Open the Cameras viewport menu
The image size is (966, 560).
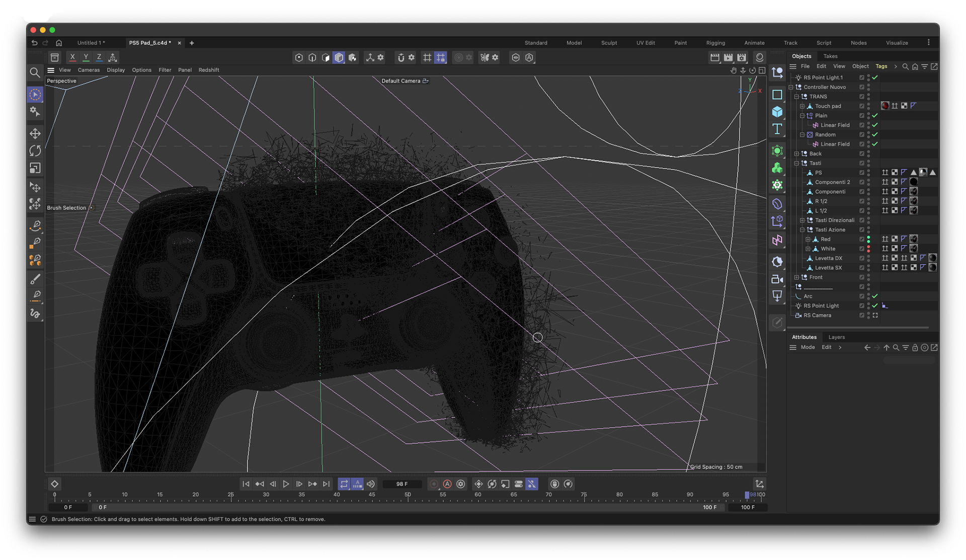89,70
